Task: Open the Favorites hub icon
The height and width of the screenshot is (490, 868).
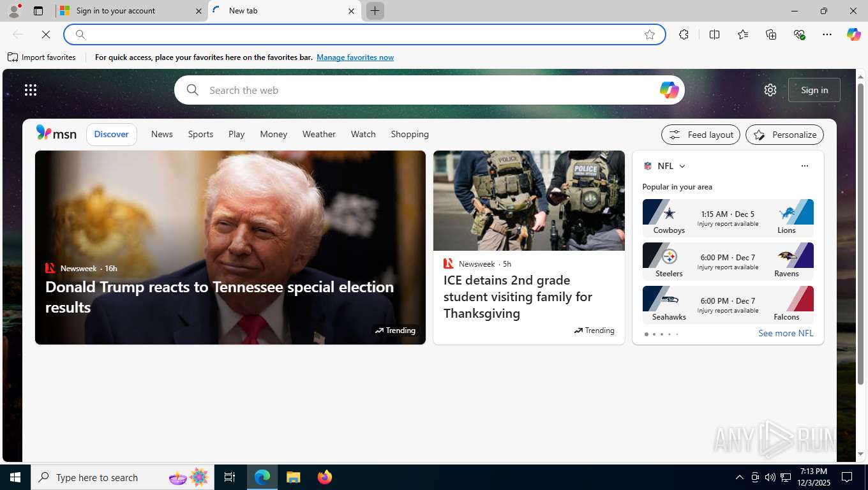Action: point(743,34)
